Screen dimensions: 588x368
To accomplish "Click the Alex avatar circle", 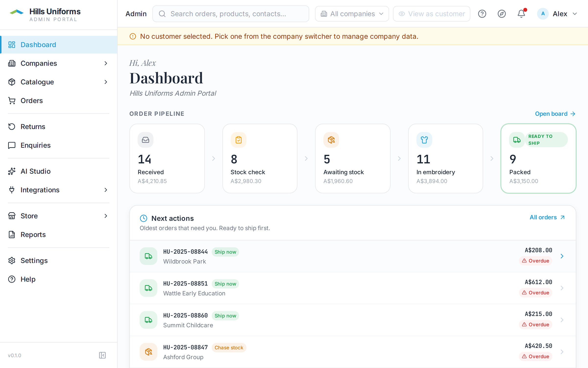I will click(x=543, y=14).
